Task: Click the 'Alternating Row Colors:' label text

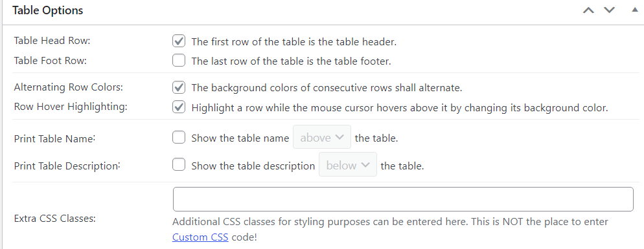Action: tap(69, 87)
